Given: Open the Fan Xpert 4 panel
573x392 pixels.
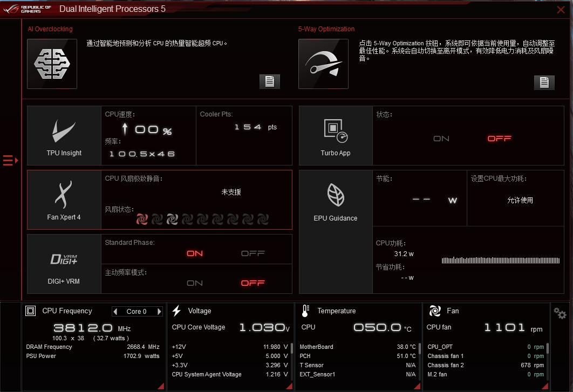Looking at the screenshot, I should point(64,200).
